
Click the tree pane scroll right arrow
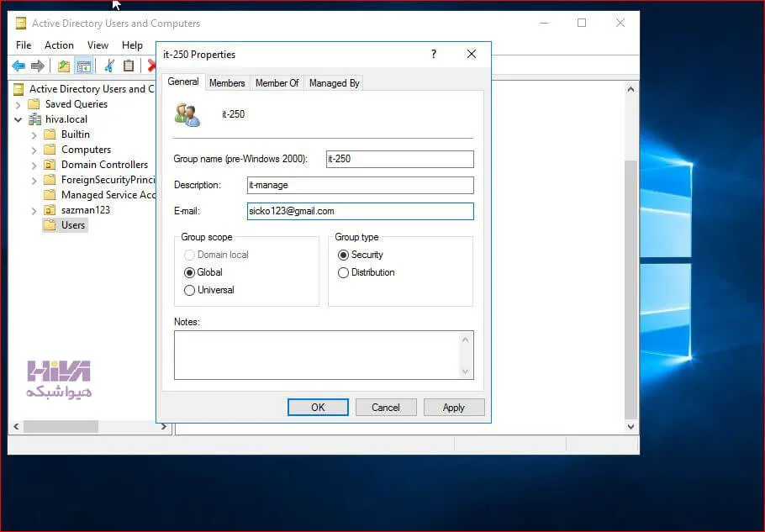163,427
